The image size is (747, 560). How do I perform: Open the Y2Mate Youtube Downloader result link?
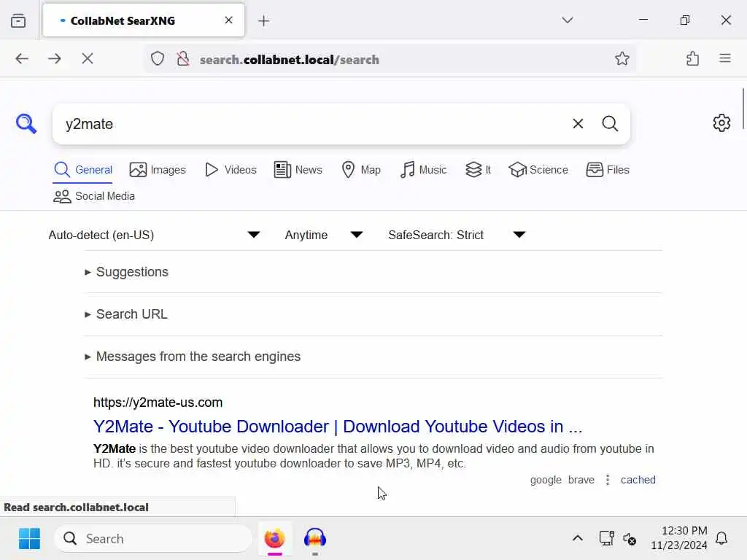338,427
